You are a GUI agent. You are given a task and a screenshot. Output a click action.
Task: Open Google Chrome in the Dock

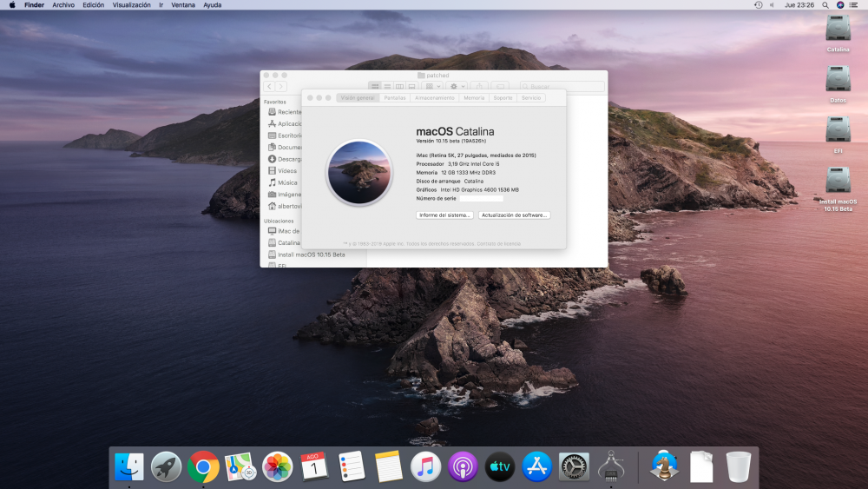click(203, 466)
